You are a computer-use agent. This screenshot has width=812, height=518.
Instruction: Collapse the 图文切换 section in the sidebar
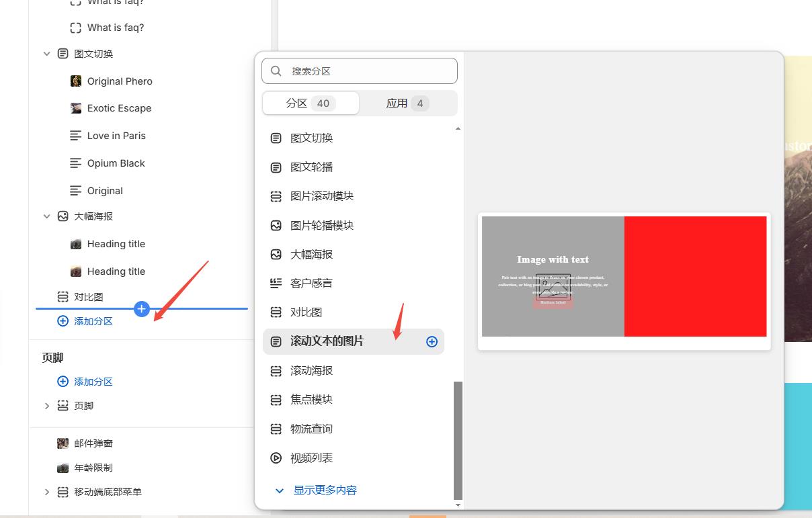[46, 54]
